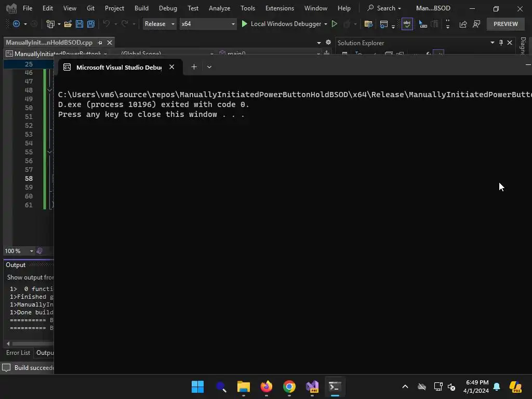Open the Release configuration dropdown
The height and width of the screenshot is (399, 532).
[159, 24]
